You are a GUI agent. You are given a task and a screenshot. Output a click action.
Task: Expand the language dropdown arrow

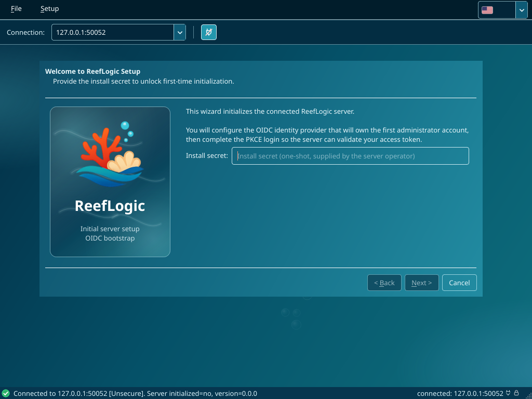522,10
